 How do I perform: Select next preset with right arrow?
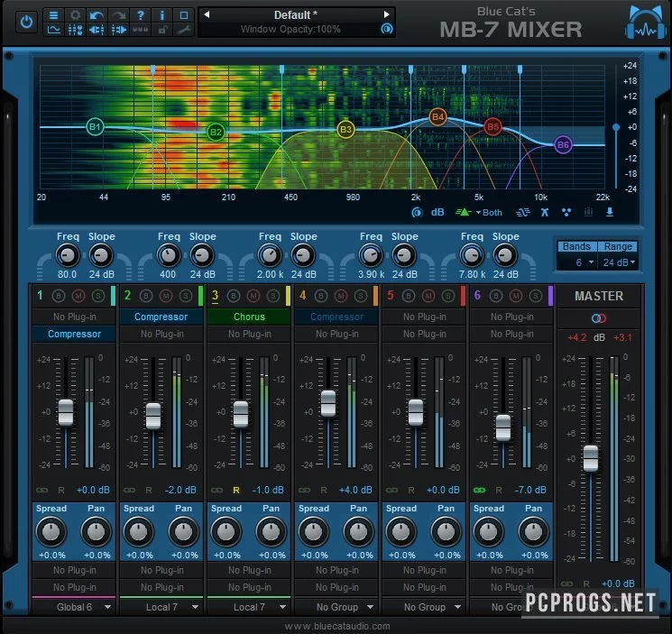pos(387,14)
